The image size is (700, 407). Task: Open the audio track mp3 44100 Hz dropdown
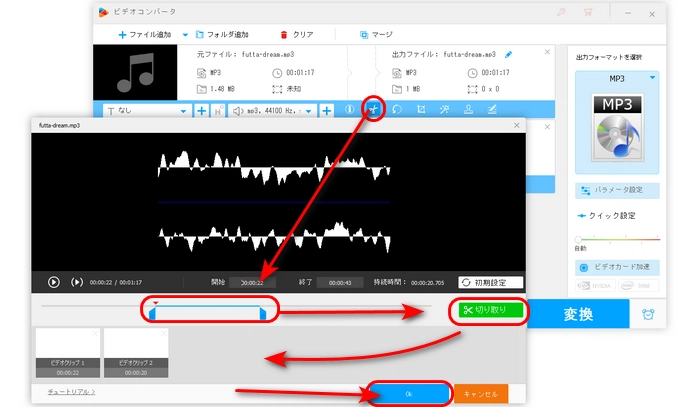click(273, 111)
